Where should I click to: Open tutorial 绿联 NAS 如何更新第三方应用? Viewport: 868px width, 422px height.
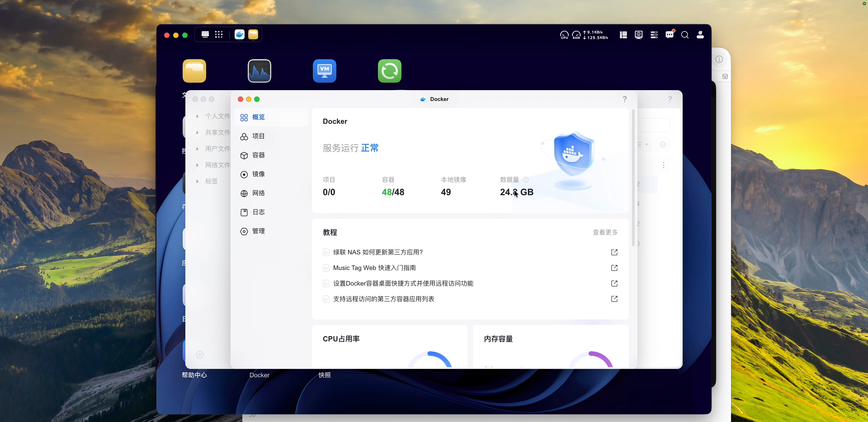coord(378,252)
